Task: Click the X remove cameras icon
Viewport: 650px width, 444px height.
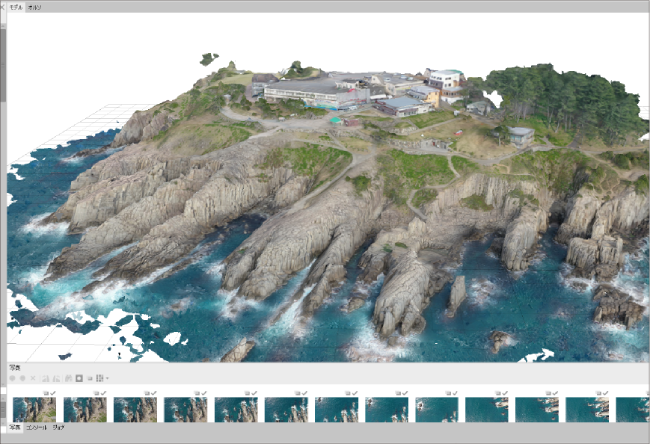Action: point(33,378)
